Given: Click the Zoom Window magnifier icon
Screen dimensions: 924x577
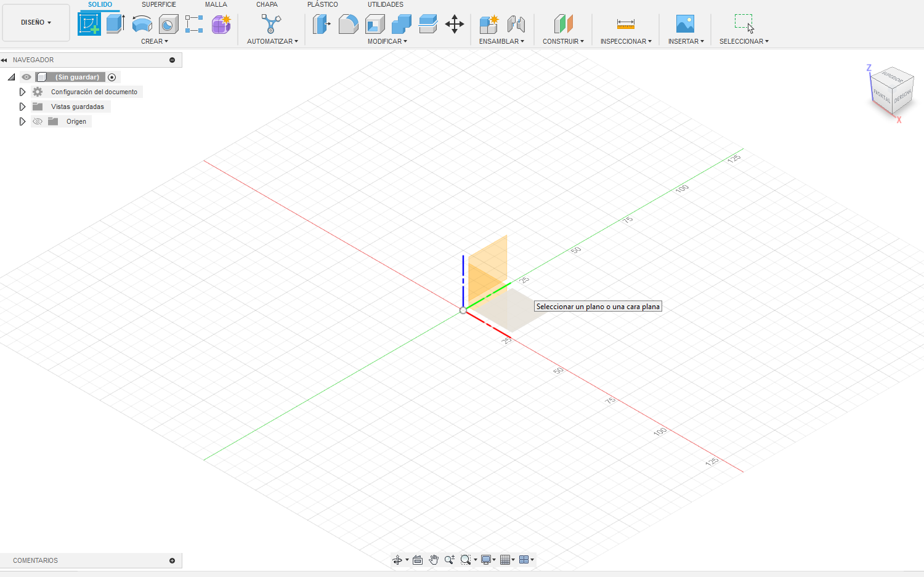Looking at the screenshot, I should (x=466, y=560).
